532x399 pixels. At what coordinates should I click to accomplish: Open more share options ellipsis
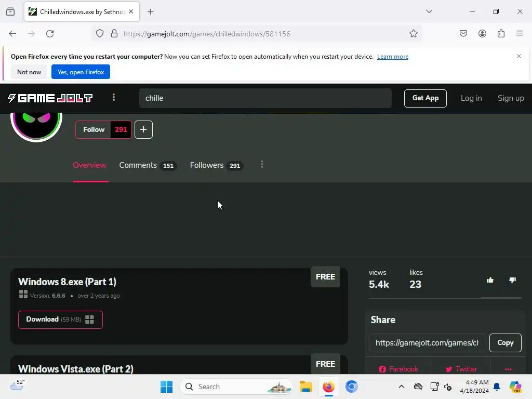[x=508, y=369]
